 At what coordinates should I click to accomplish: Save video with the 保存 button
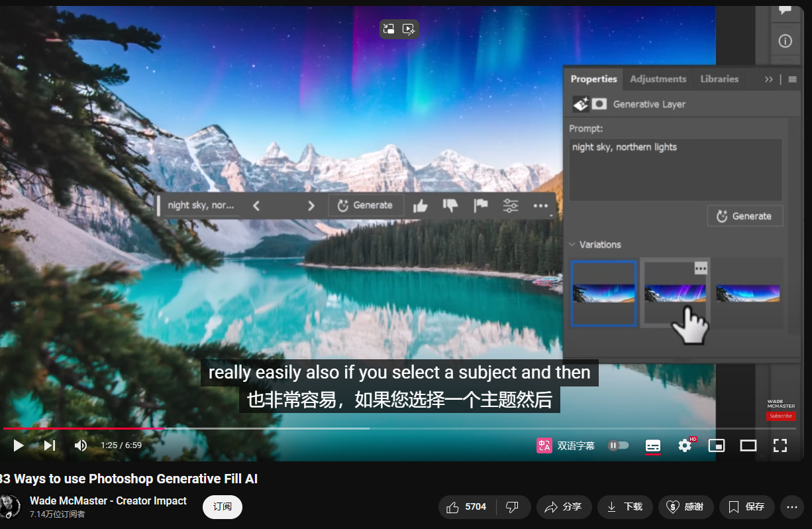[x=746, y=507]
